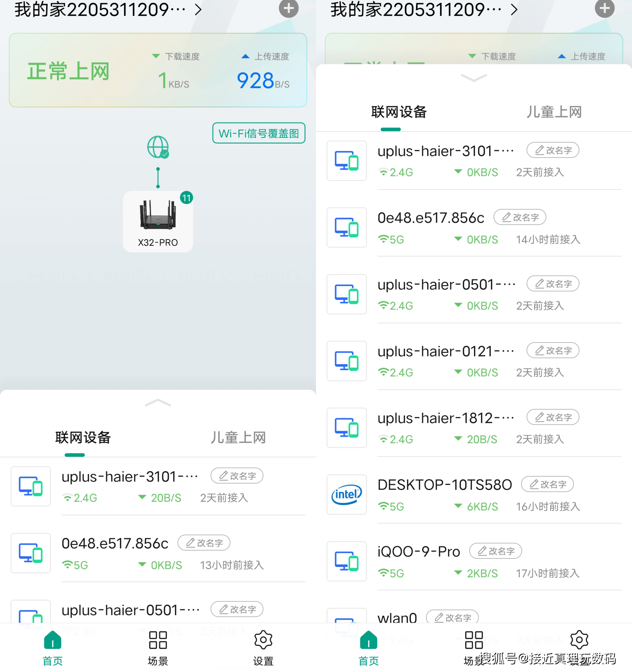Image resolution: width=632 pixels, height=672 pixels.
Task: Tap the plus icon on the left screen
Action: 288,8
